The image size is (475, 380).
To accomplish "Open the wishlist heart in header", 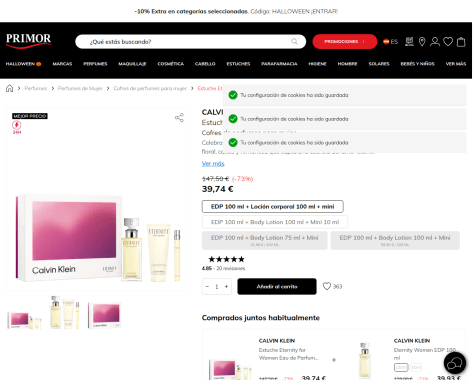I will point(448,42).
